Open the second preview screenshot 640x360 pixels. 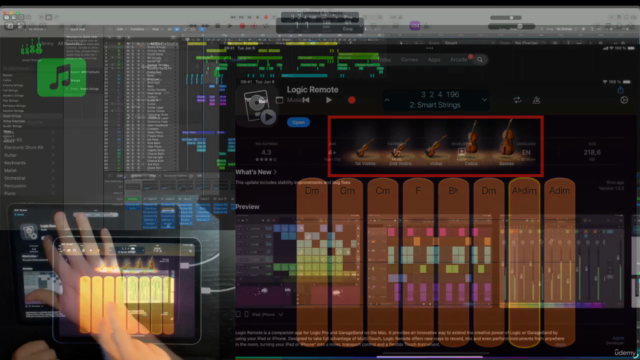431,262
